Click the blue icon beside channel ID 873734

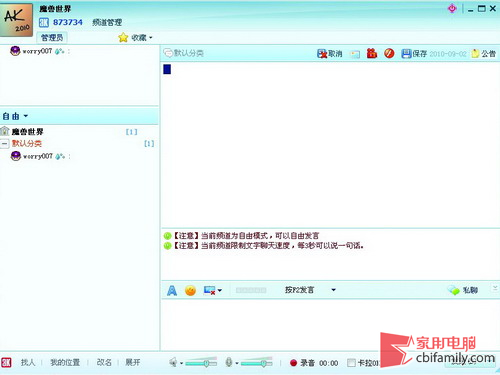[44, 22]
